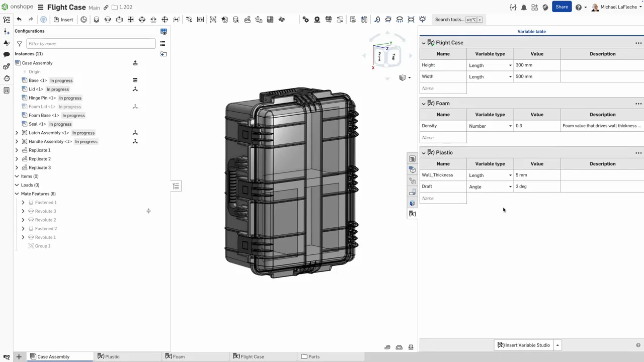Open the Insert parts and assemblies tool

63,20
